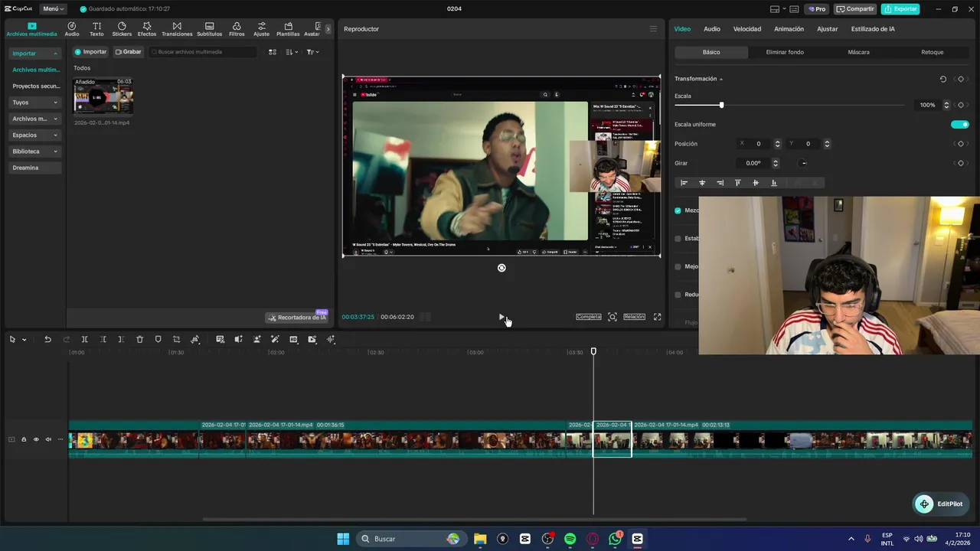Viewport: 980px width, 551px height.
Task: Click the undo arrow in timeline toolbar
Action: 47,339
